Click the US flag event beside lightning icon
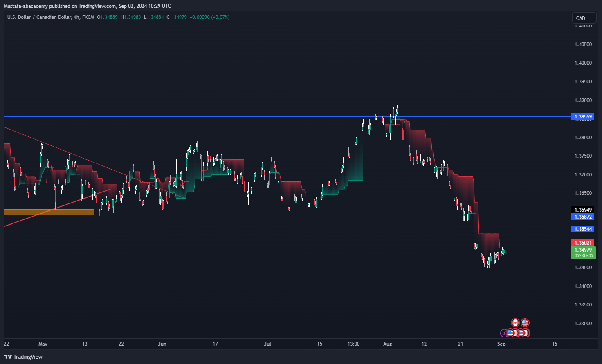The image size is (602, 364). click(510, 333)
